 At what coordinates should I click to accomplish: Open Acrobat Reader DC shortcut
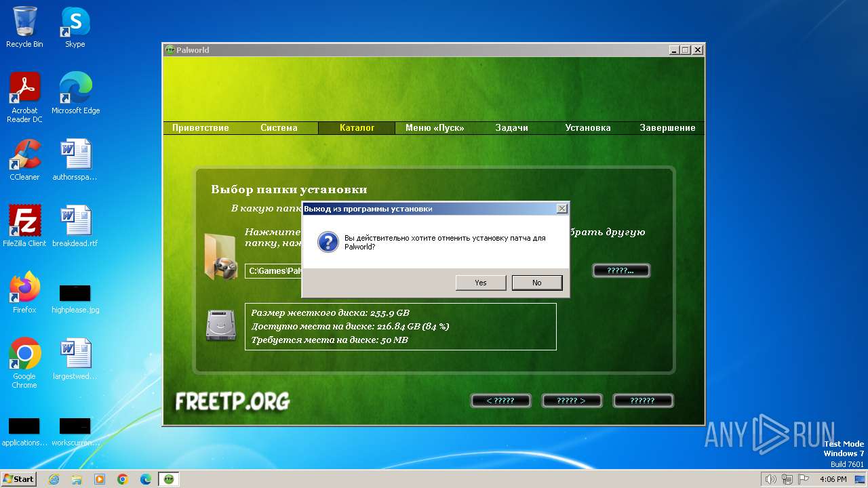24,98
